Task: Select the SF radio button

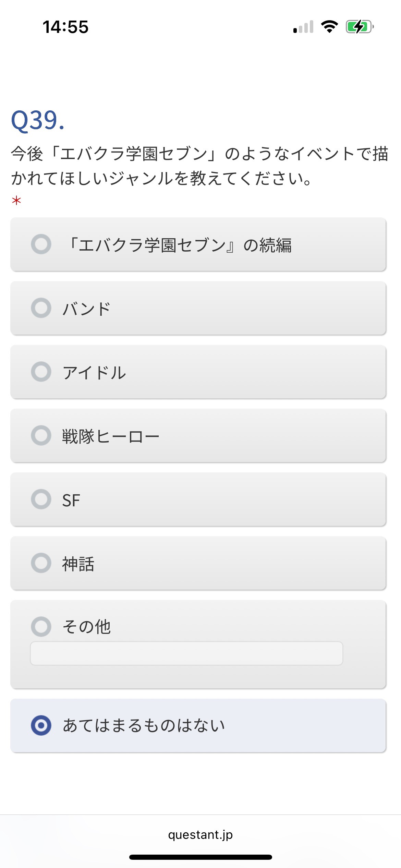Action: tap(41, 499)
